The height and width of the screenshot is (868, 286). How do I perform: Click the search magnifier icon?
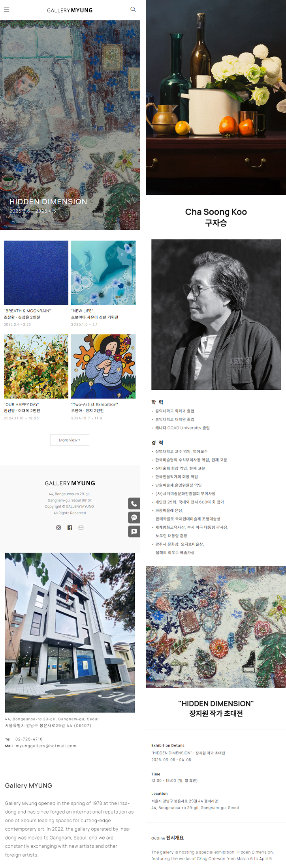click(x=133, y=9)
